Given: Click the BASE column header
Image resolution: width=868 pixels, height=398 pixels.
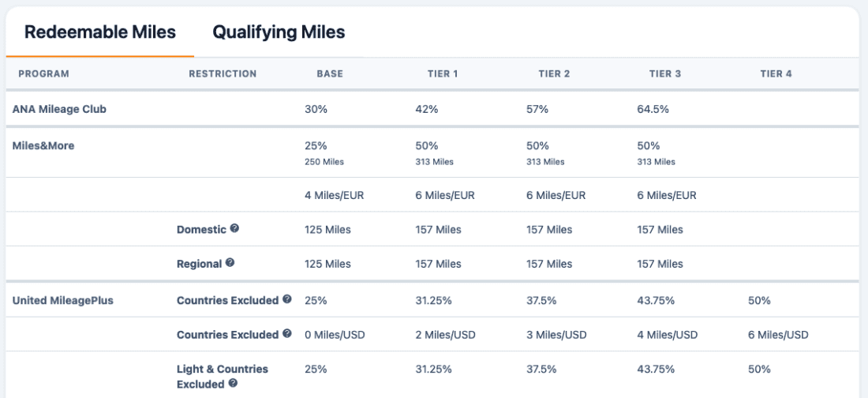Looking at the screenshot, I should [x=330, y=73].
